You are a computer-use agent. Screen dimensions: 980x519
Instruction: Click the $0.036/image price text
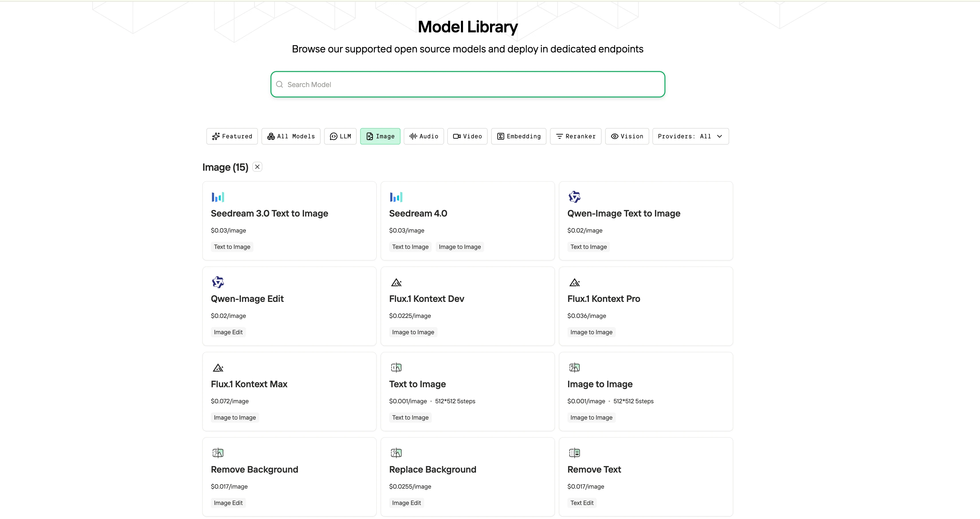tap(587, 316)
